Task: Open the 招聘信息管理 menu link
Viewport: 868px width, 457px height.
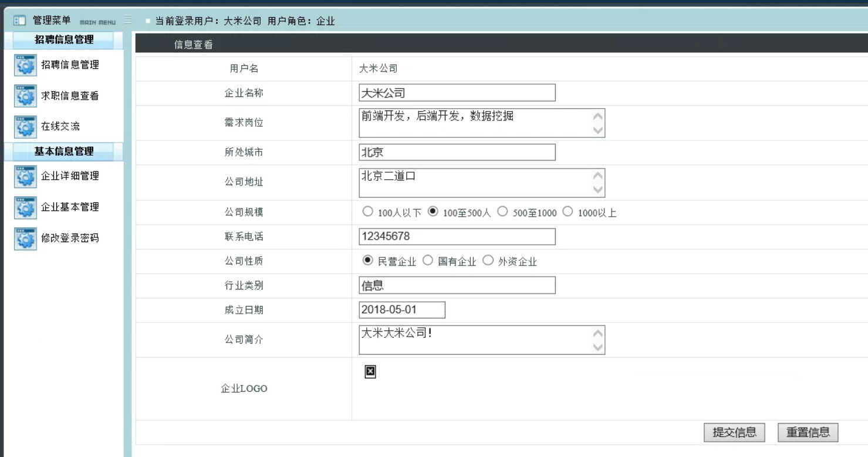Action: [x=70, y=65]
